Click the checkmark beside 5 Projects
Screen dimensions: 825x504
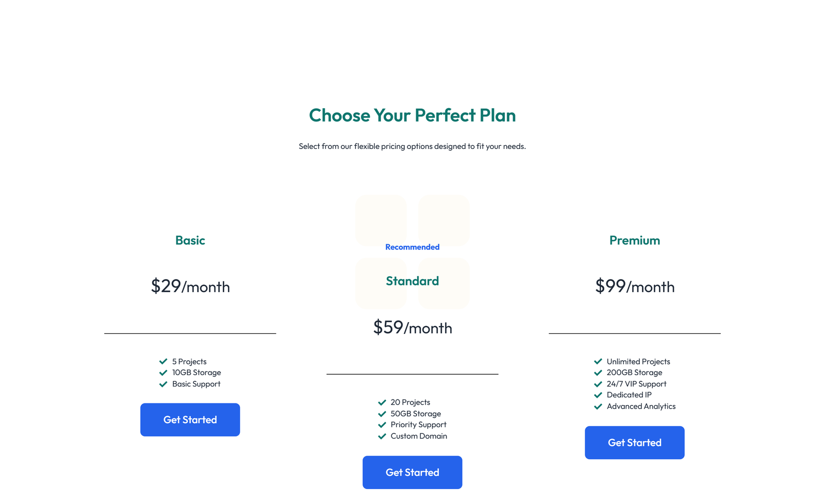[x=163, y=361]
